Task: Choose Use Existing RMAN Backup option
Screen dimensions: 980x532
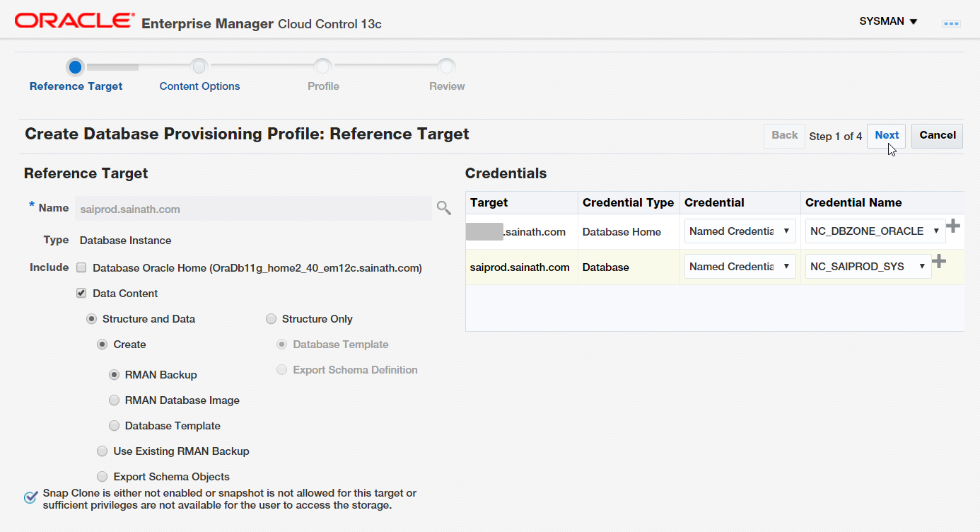Action: click(102, 451)
